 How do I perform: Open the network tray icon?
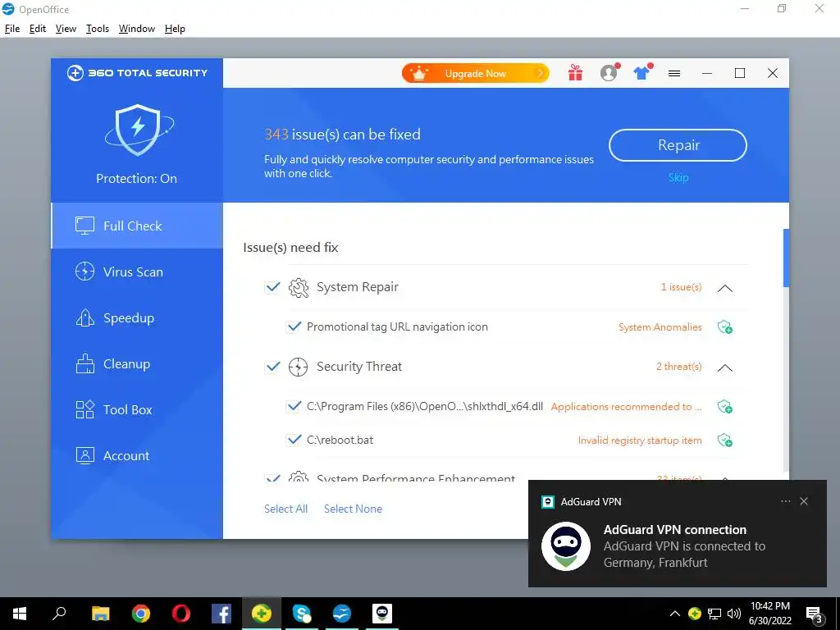click(714, 614)
